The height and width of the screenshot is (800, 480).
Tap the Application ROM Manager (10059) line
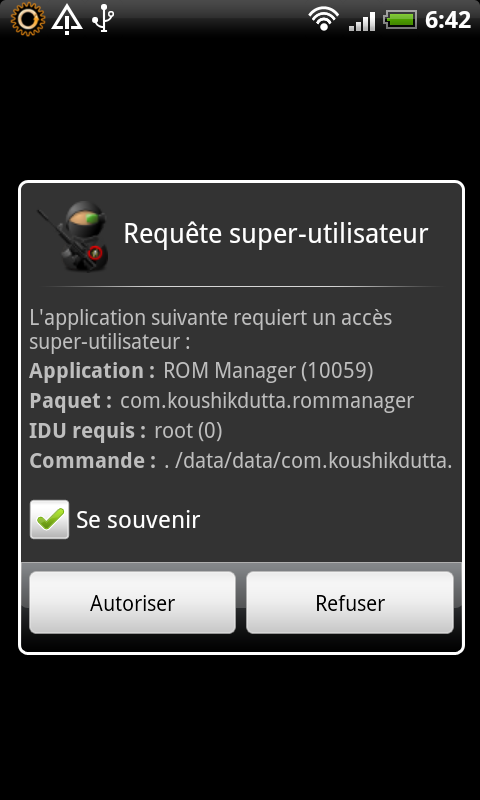201,370
